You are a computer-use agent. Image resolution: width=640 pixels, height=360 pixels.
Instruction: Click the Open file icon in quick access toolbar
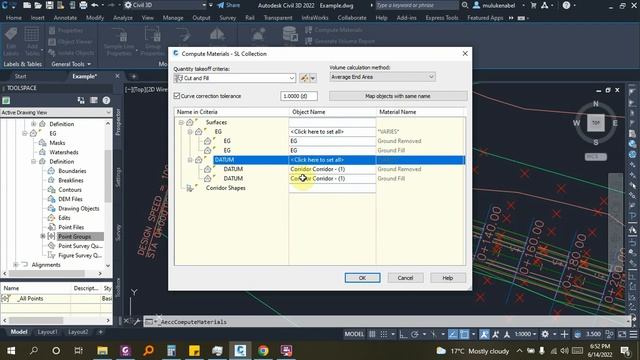coord(38,5)
